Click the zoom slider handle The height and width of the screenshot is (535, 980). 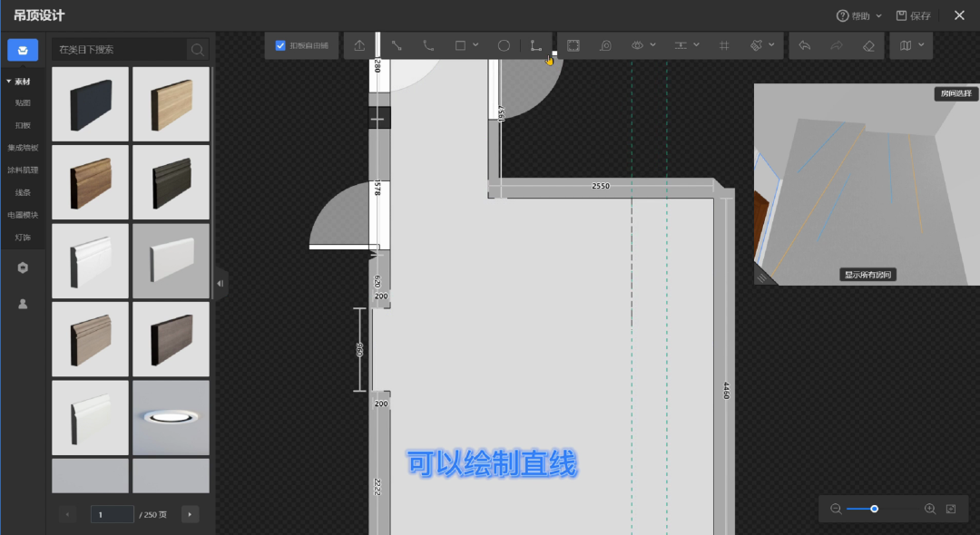(875, 509)
